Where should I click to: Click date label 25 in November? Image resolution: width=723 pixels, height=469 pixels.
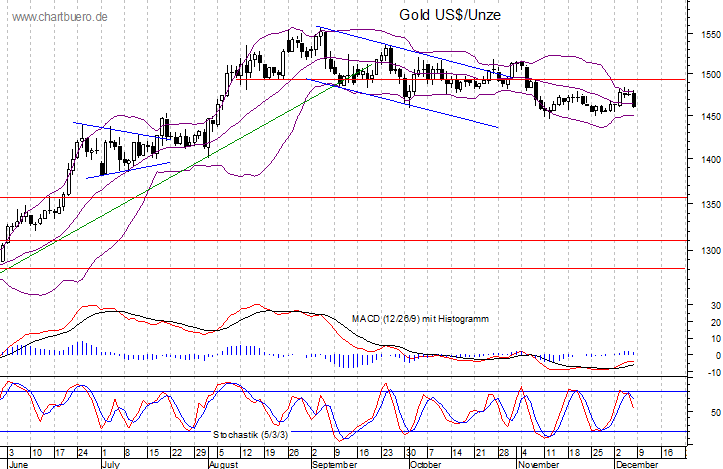(x=597, y=453)
